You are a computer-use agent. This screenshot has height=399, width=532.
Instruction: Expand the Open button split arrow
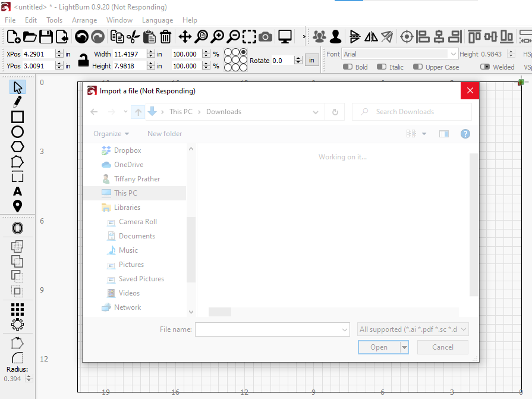[x=404, y=347]
